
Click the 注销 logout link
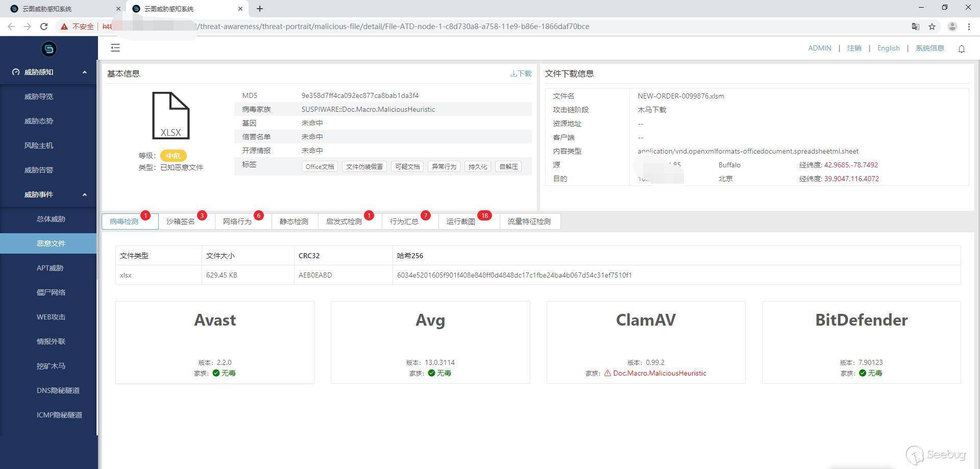click(854, 48)
